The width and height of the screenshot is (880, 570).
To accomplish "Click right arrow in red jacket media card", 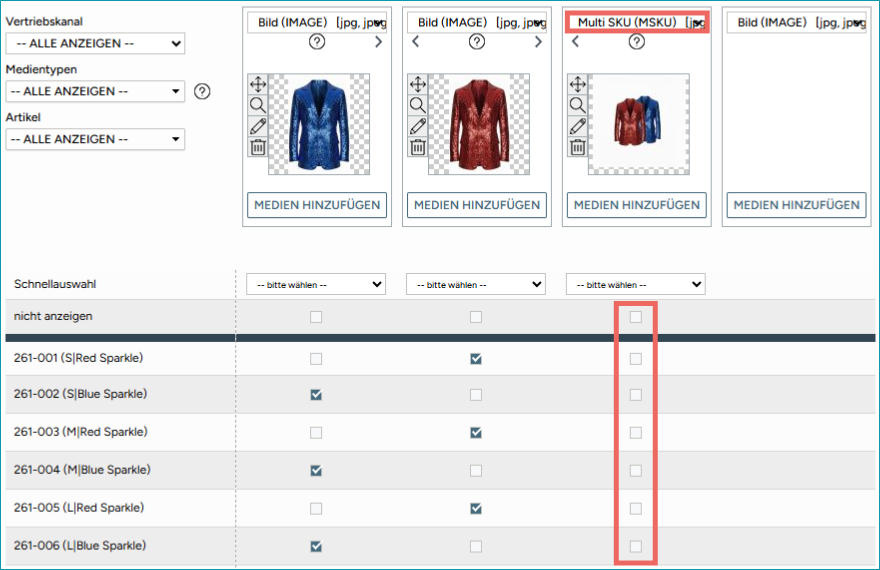I will (x=538, y=42).
